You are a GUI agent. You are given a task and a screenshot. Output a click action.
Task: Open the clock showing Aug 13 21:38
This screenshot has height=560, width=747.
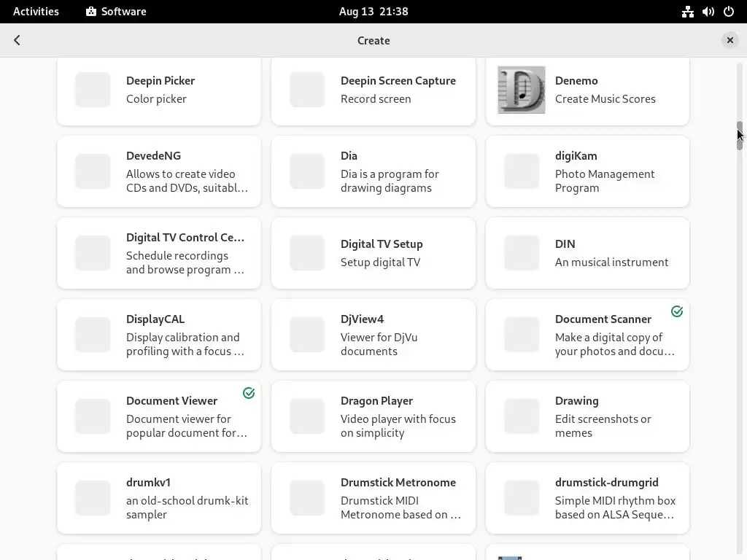tap(373, 12)
